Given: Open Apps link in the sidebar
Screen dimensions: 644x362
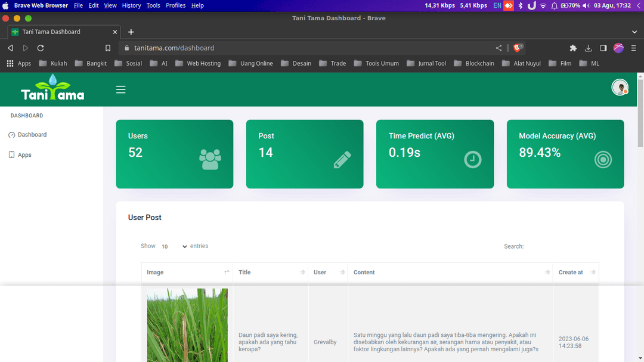Looking at the screenshot, I should tap(24, 155).
